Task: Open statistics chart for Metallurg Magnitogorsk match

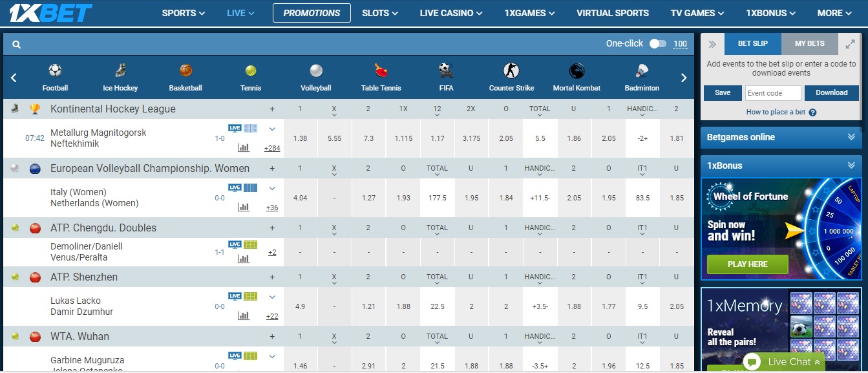Action: pyautogui.click(x=244, y=147)
